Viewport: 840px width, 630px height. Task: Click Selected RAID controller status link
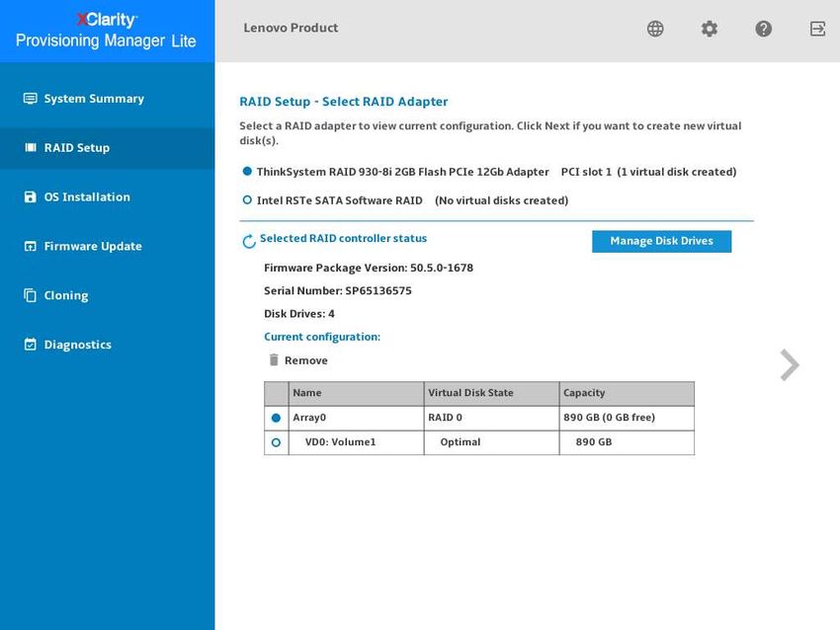coord(343,238)
